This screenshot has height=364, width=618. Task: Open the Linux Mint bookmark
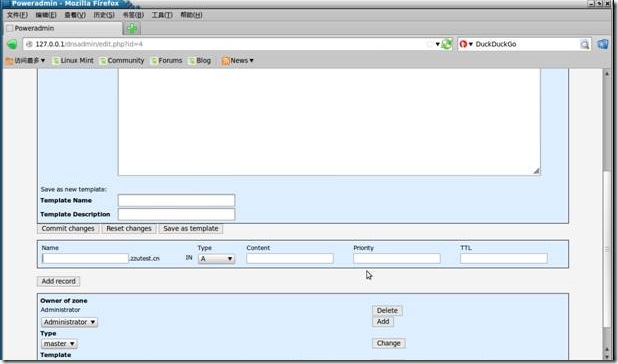tap(73, 61)
